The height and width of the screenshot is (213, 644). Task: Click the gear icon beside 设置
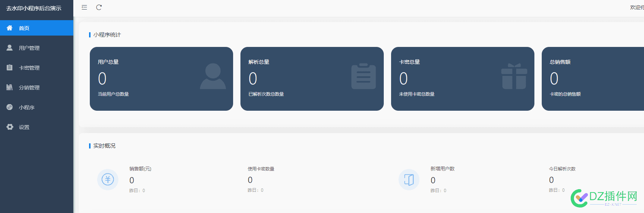(10, 127)
